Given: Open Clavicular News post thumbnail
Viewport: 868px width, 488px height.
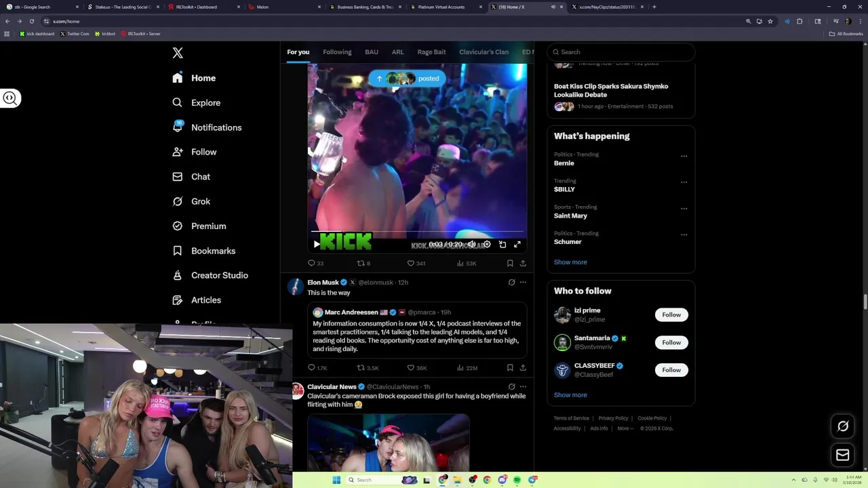Looking at the screenshot, I should click(388, 443).
